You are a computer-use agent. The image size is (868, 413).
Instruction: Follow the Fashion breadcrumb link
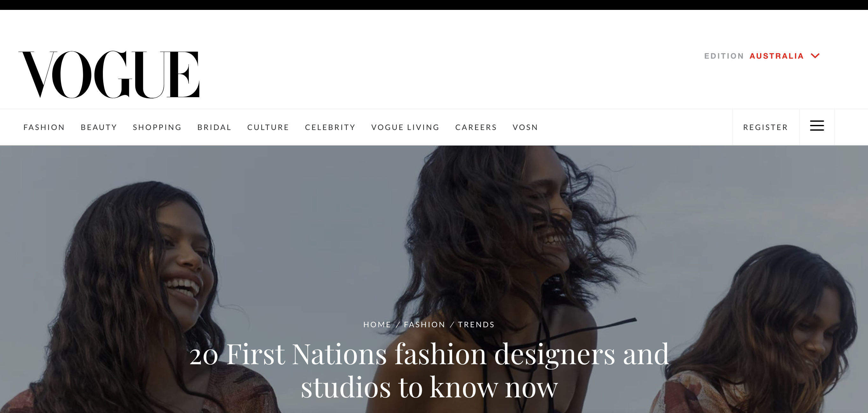424,325
